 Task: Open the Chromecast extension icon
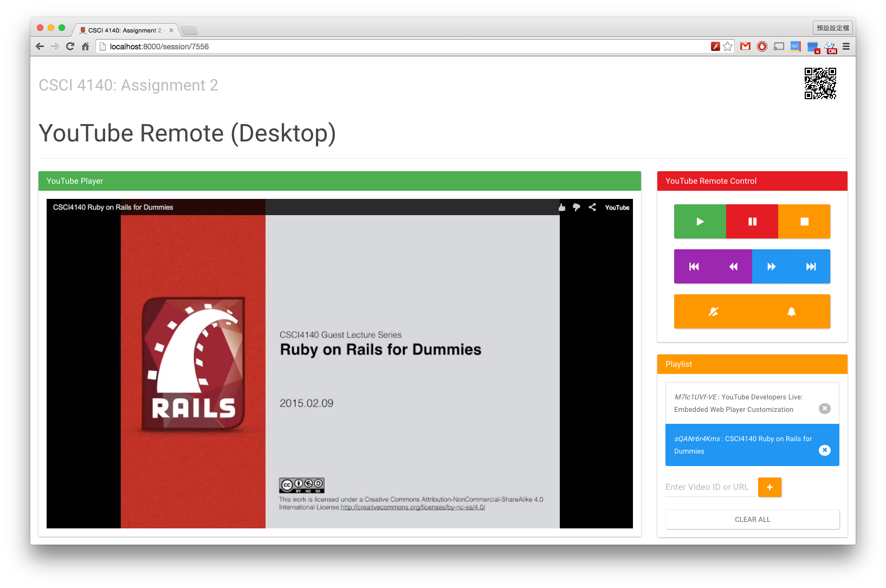click(x=779, y=47)
